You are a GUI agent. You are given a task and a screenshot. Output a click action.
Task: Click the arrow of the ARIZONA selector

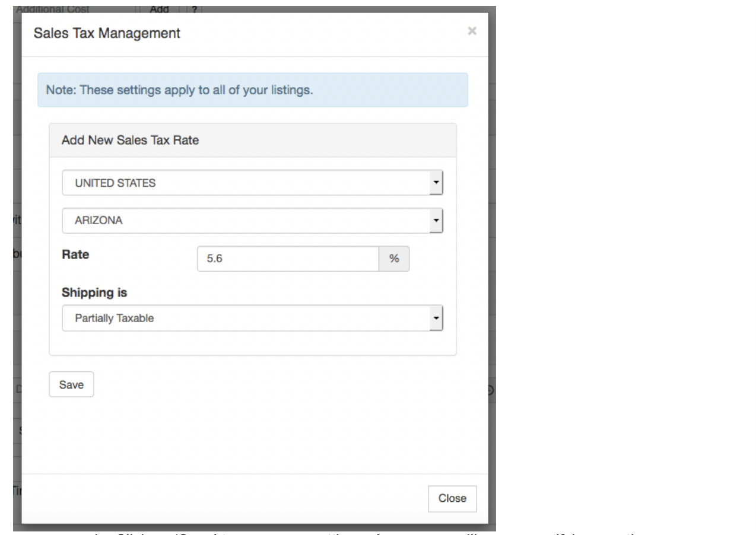pyautogui.click(x=437, y=220)
